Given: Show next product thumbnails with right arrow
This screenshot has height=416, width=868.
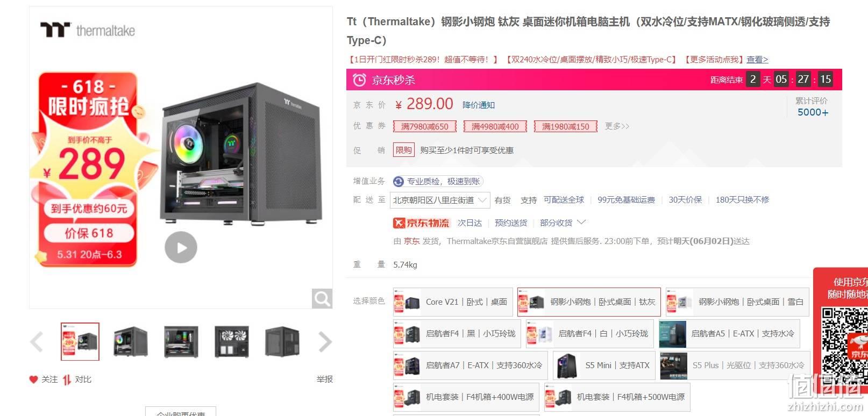Looking at the screenshot, I should tap(325, 342).
